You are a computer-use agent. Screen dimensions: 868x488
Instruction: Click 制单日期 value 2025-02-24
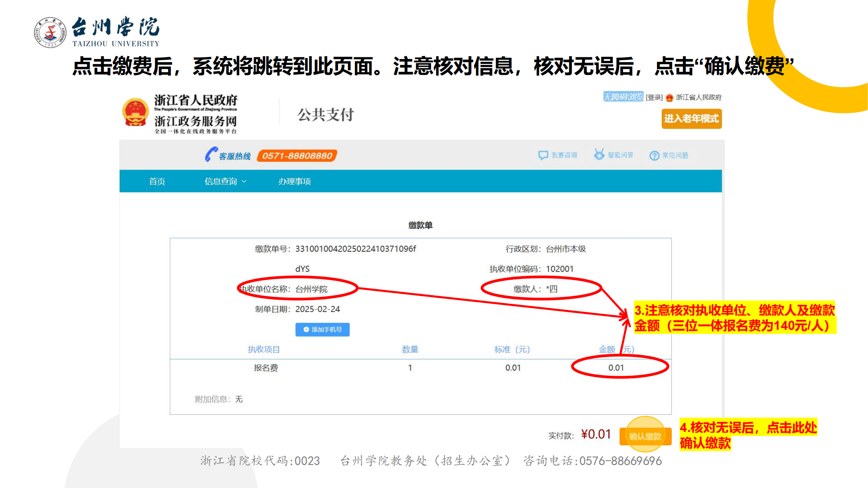(x=317, y=309)
